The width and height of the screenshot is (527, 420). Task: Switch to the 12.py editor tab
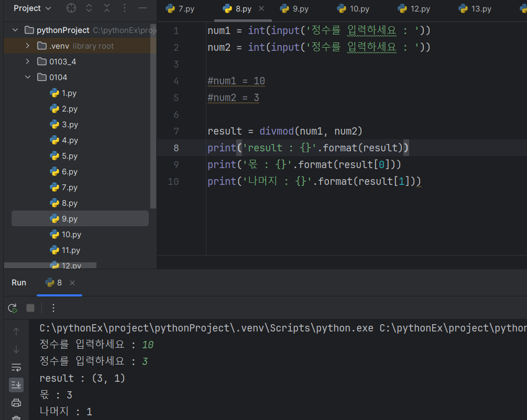click(414, 9)
